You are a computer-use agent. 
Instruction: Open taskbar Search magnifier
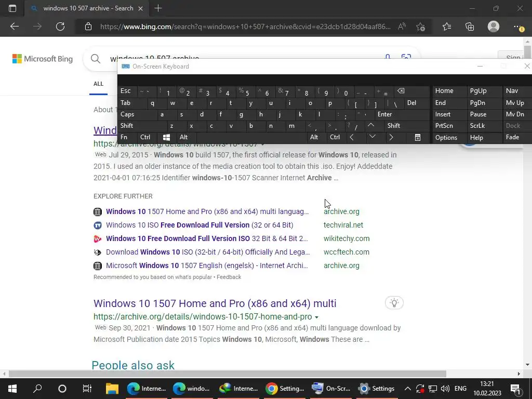click(37, 389)
